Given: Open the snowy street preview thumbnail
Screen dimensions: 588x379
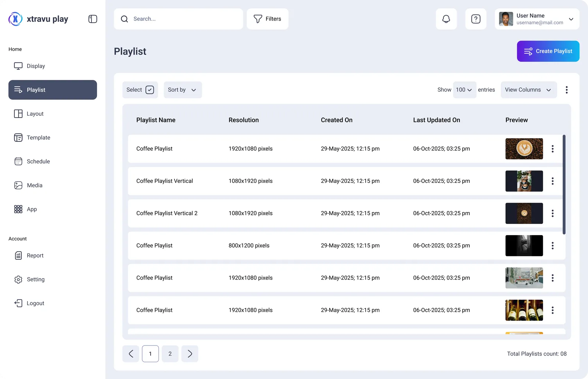Looking at the screenshot, I should click(524, 278).
